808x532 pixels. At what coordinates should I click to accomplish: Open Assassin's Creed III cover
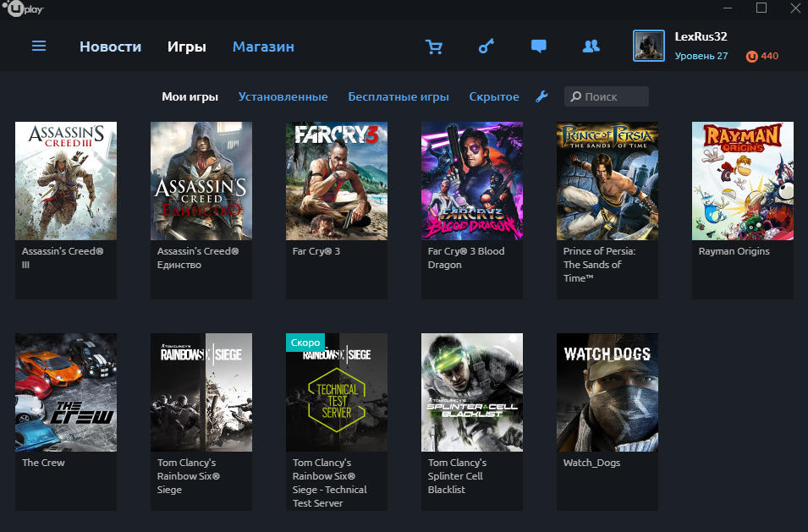66,181
